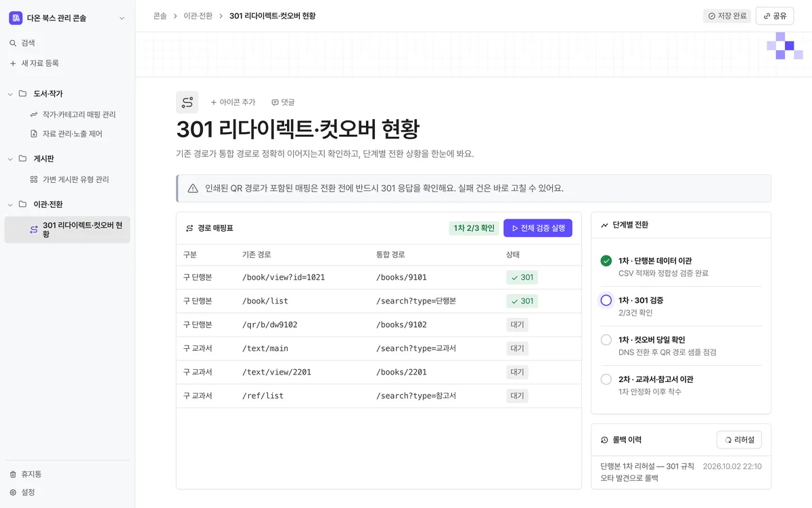Click the 롤백 이력 history icon
Viewport: 812px width, 508px height.
tap(604, 440)
